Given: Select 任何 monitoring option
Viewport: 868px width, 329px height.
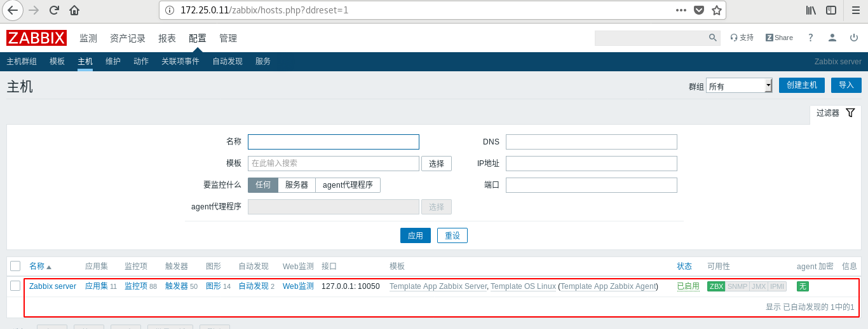Looking at the screenshot, I should 263,185.
